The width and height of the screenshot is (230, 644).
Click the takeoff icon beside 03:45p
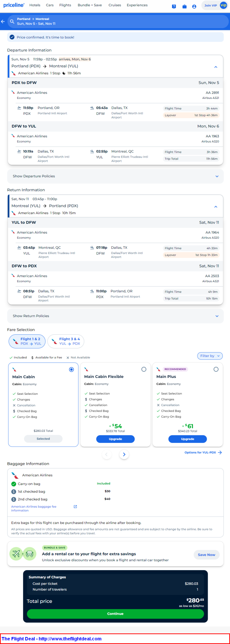point(19,248)
